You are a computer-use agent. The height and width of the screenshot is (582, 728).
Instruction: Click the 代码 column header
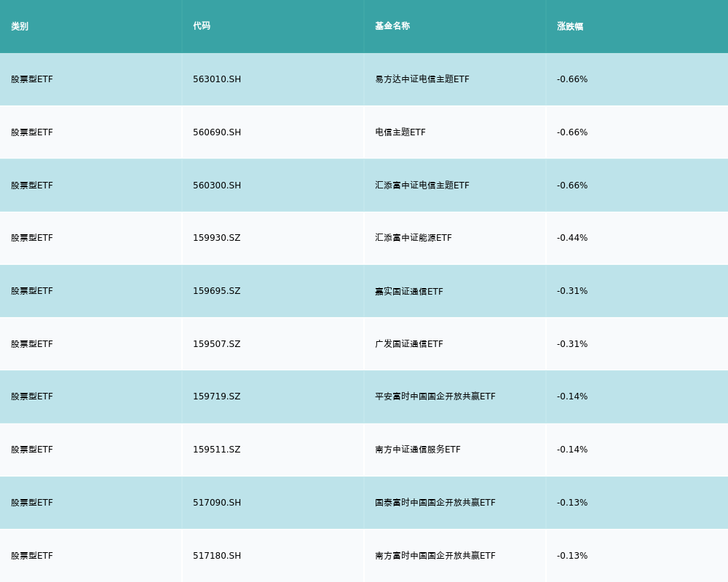point(202,26)
